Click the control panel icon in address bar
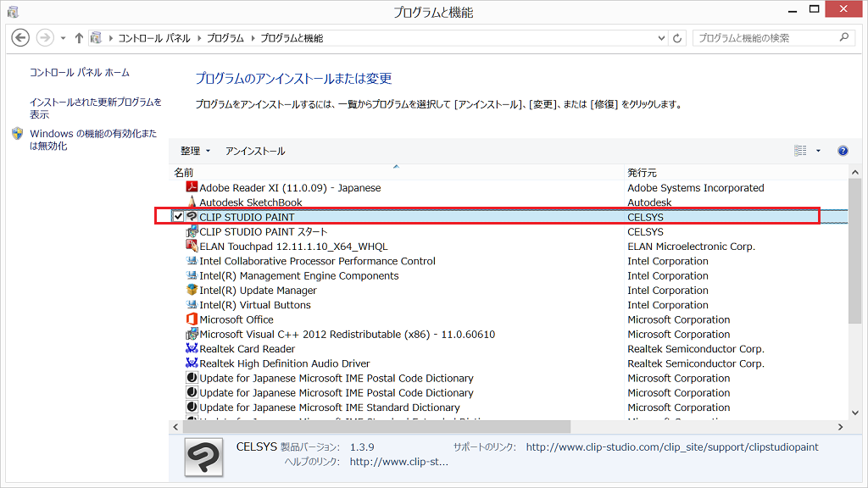The height and width of the screenshot is (488, 868). pyautogui.click(x=96, y=37)
